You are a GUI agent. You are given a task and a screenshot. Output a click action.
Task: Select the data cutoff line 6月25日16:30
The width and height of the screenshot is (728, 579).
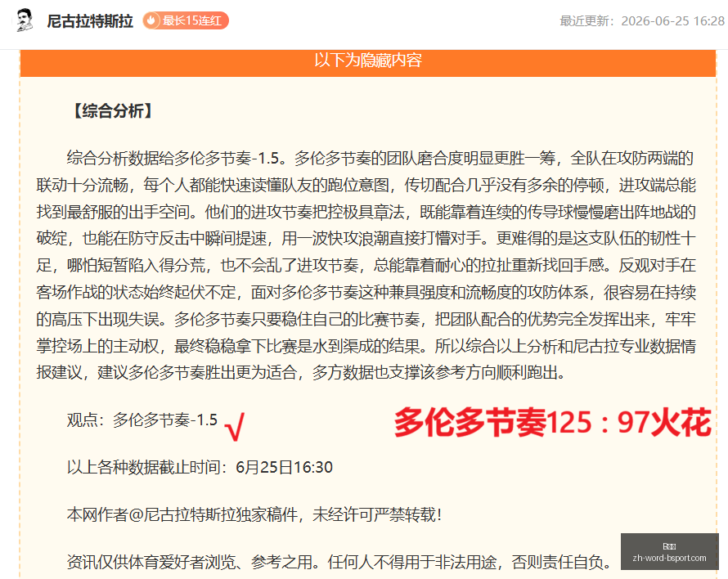(x=200, y=467)
